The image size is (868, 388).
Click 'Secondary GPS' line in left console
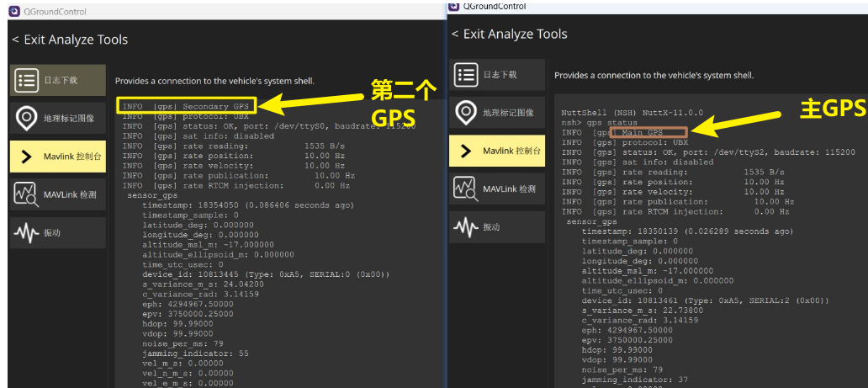[187, 106]
